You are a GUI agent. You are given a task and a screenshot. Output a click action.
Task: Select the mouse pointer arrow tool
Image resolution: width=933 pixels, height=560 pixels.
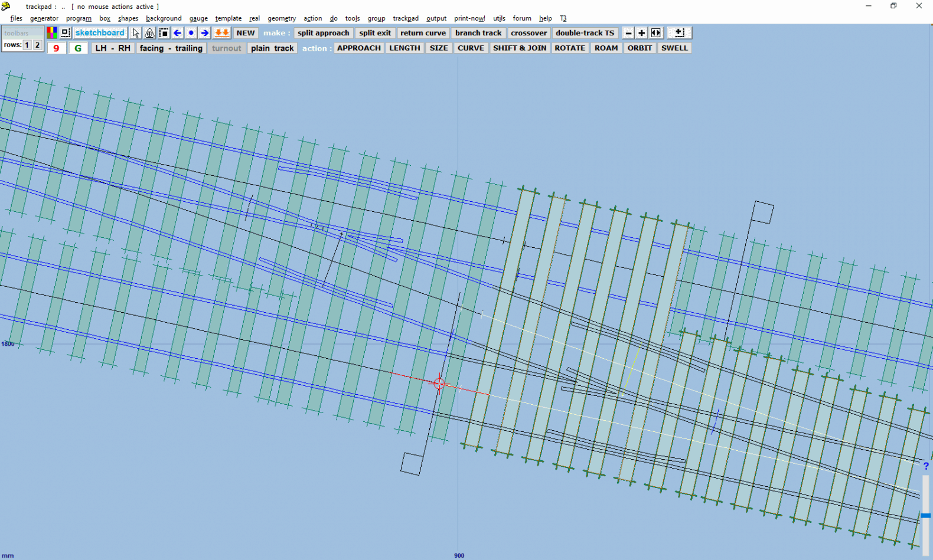(x=136, y=33)
